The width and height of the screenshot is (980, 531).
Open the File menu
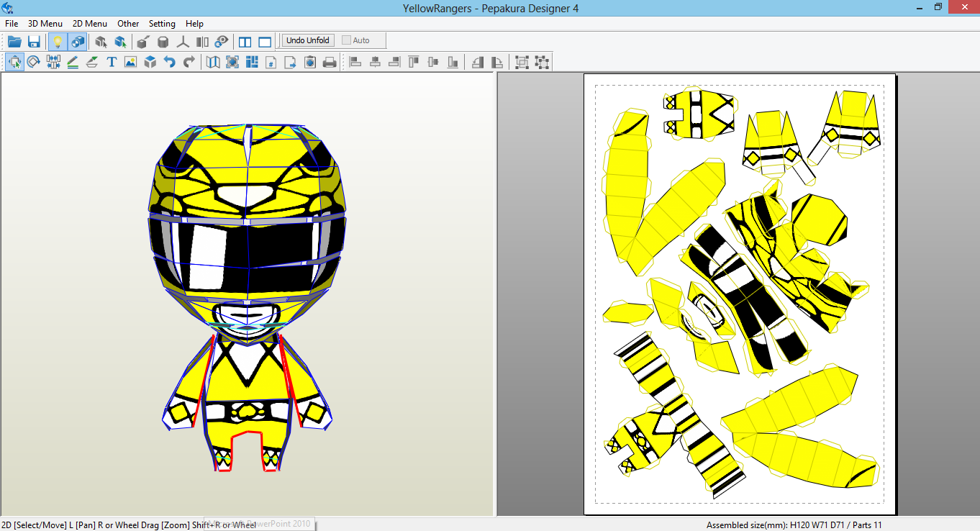pyautogui.click(x=11, y=23)
